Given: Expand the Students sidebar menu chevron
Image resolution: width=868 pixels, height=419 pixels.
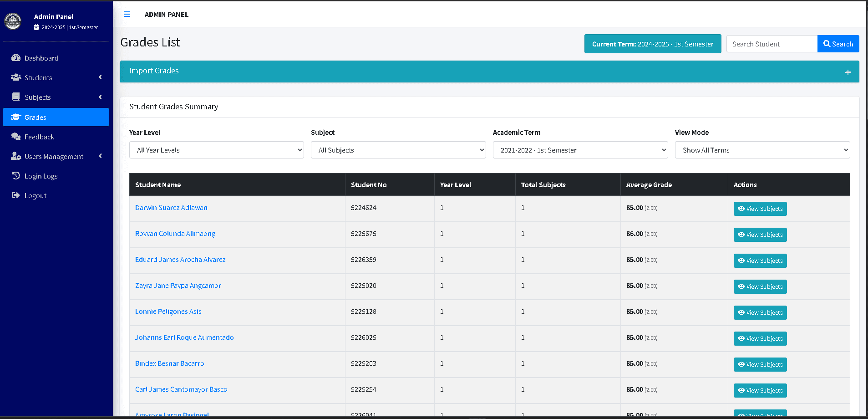Looking at the screenshot, I should point(100,77).
